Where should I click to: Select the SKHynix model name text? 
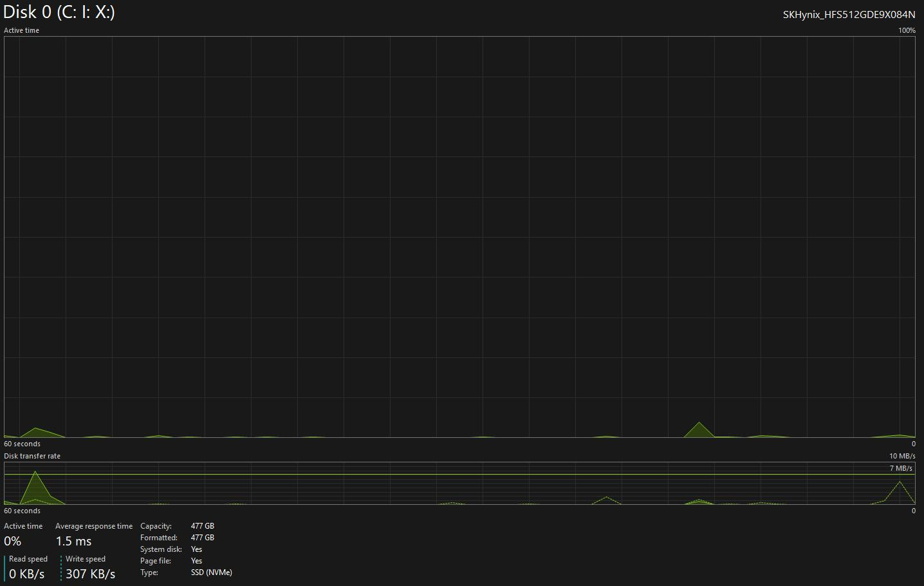pos(848,14)
